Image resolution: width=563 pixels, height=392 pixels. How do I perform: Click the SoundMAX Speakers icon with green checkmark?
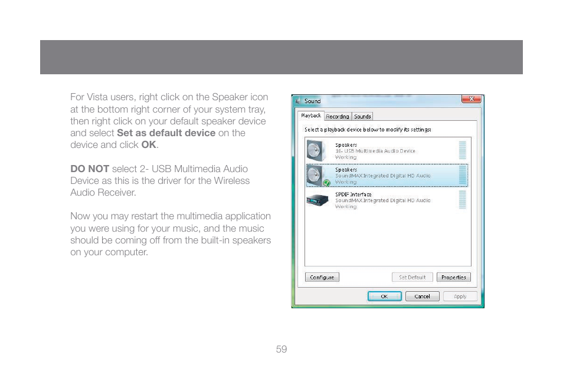(x=318, y=176)
